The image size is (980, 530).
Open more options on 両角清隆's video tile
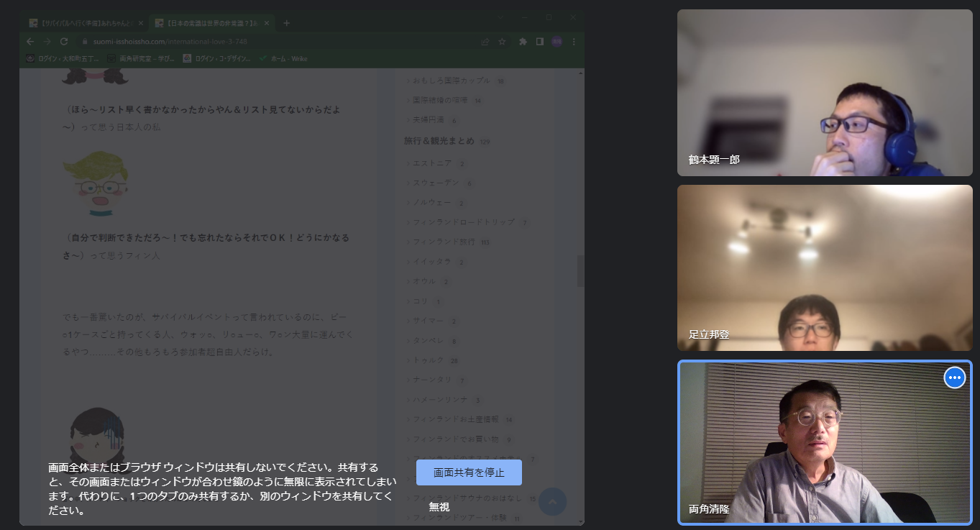[954, 378]
